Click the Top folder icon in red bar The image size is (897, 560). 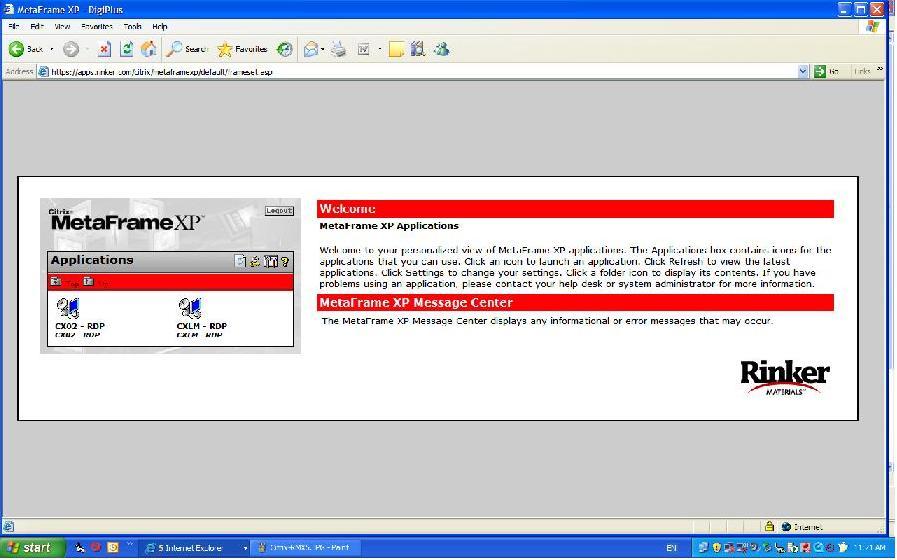coord(56,282)
